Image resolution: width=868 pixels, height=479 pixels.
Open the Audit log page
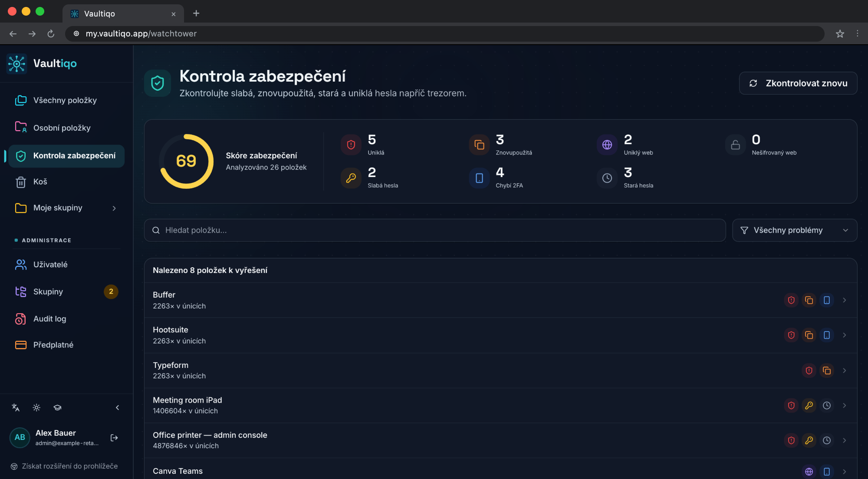pos(66,319)
